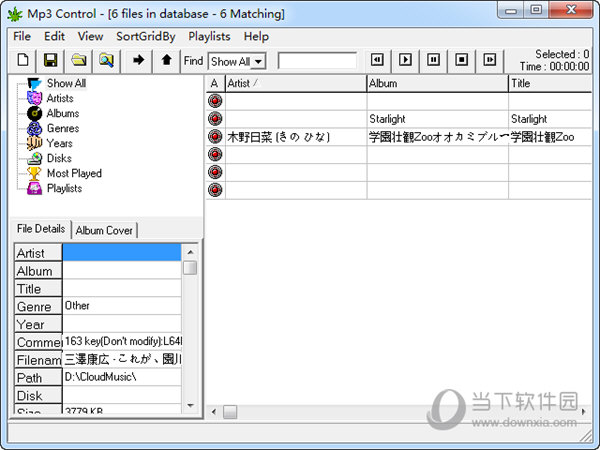Click red icon on the Starlight row
The height and width of the screenshot is (450, 600).
215,119
